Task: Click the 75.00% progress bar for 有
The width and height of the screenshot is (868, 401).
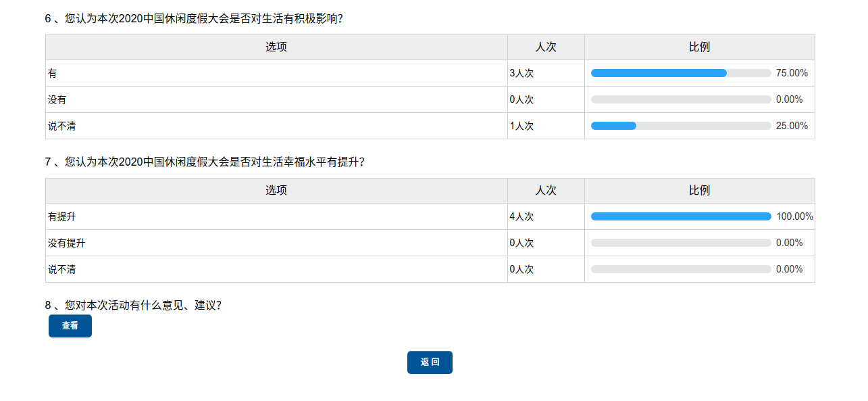Action: pos(680,73)
